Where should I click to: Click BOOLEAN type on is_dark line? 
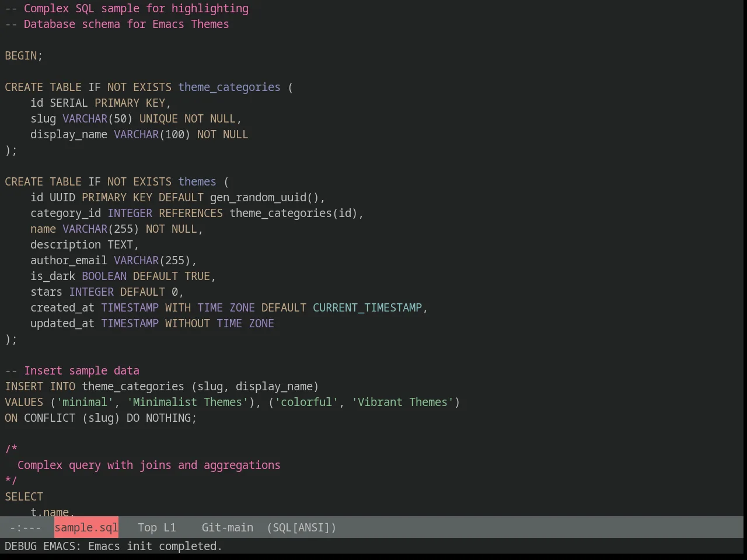[x=104, y=276]
